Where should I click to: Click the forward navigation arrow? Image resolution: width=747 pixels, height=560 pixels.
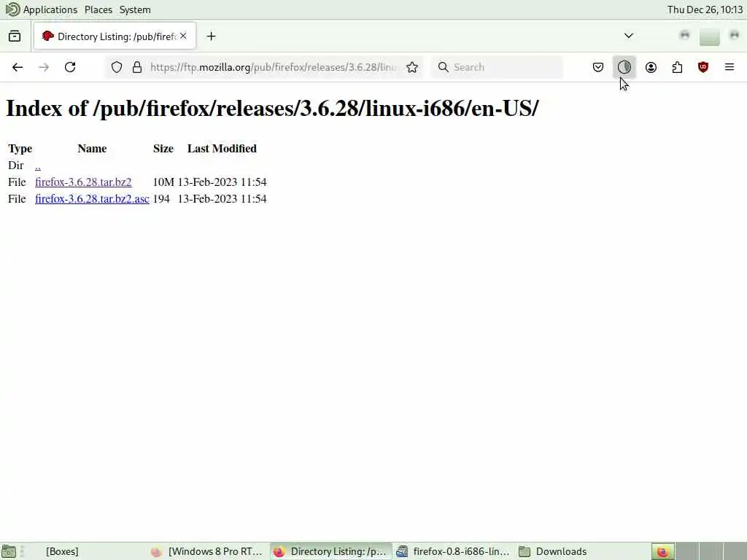[44, 67]
